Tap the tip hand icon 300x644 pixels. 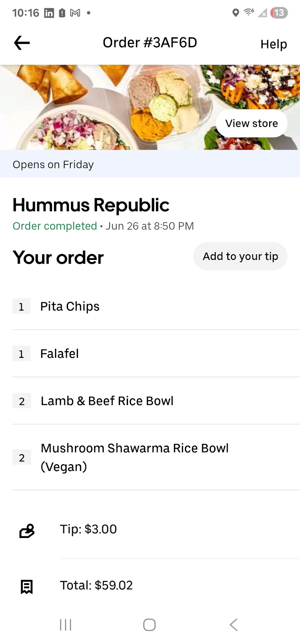tap(27, 531)
